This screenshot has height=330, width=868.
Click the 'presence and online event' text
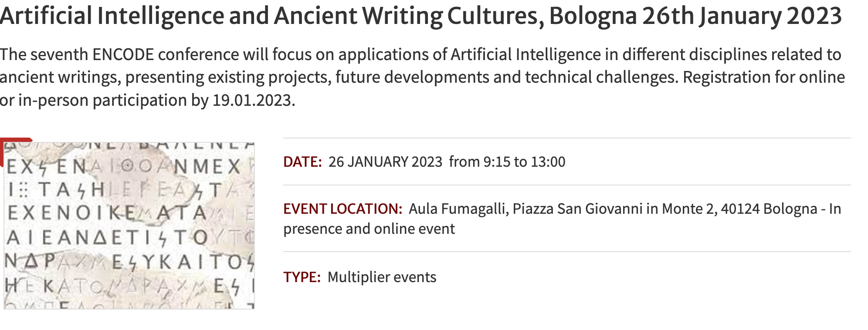click(x=369, y=229)
